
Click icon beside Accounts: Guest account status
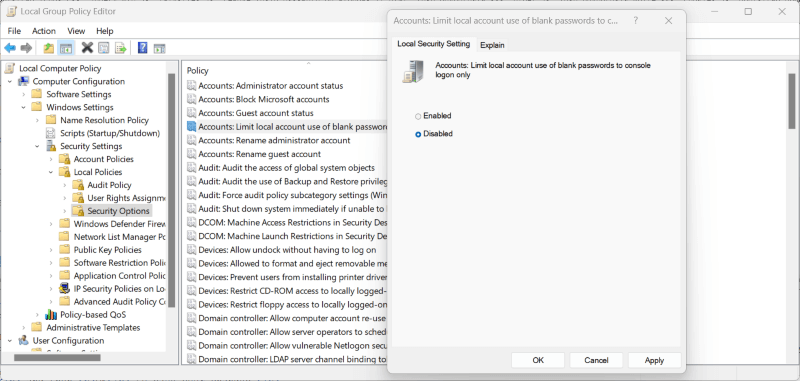click(191, 113)
